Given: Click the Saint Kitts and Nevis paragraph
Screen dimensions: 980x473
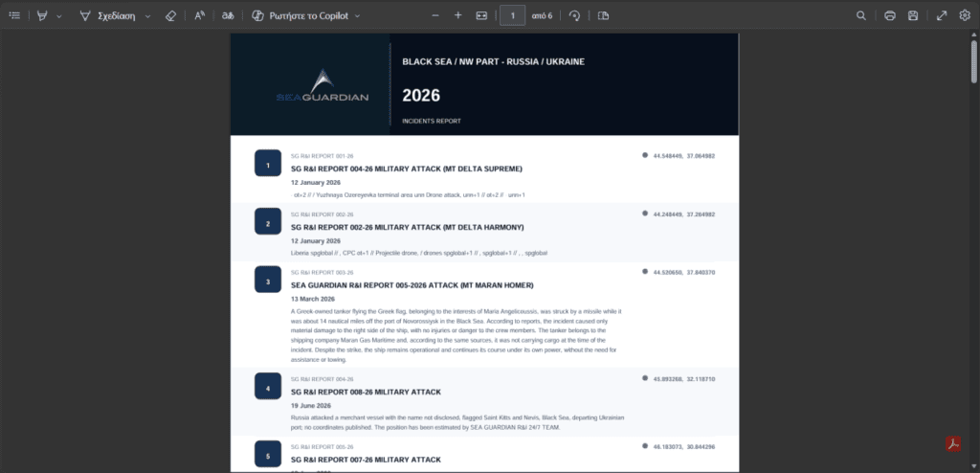Looking at the screenshot, I should pos(457,422).
